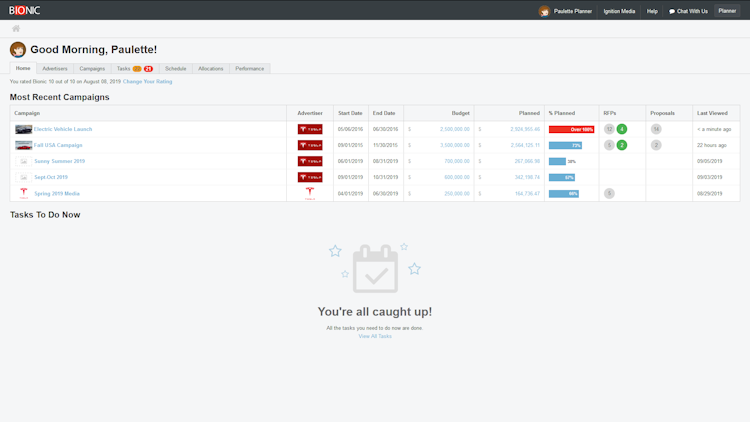Click Tesla advertiser logo for Electric Vehicle Launch
This screenshot has height=422, width=750.
pyautogui.click(x=310, y=129)
